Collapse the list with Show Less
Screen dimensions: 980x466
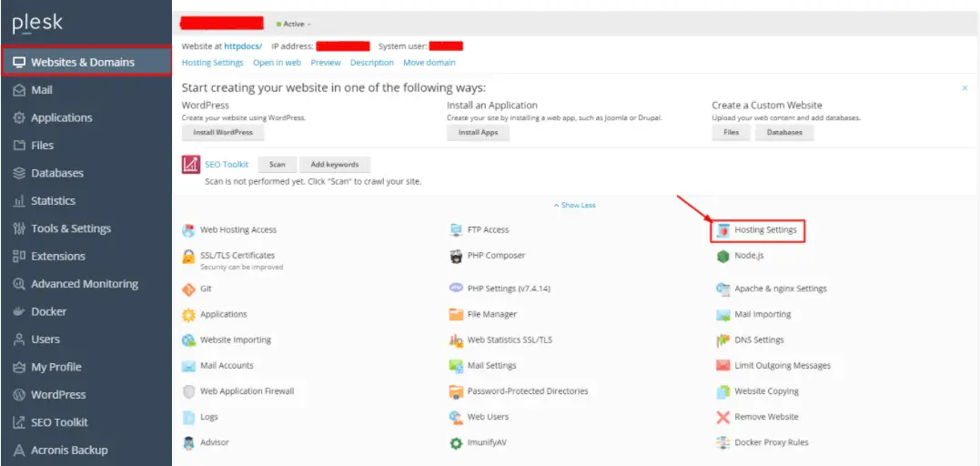pos(574,205)
